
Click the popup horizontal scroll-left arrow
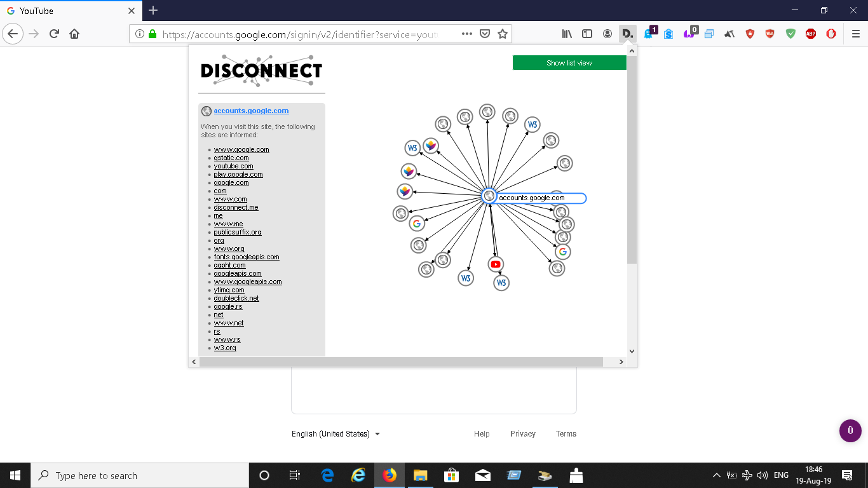click(194, 362)
